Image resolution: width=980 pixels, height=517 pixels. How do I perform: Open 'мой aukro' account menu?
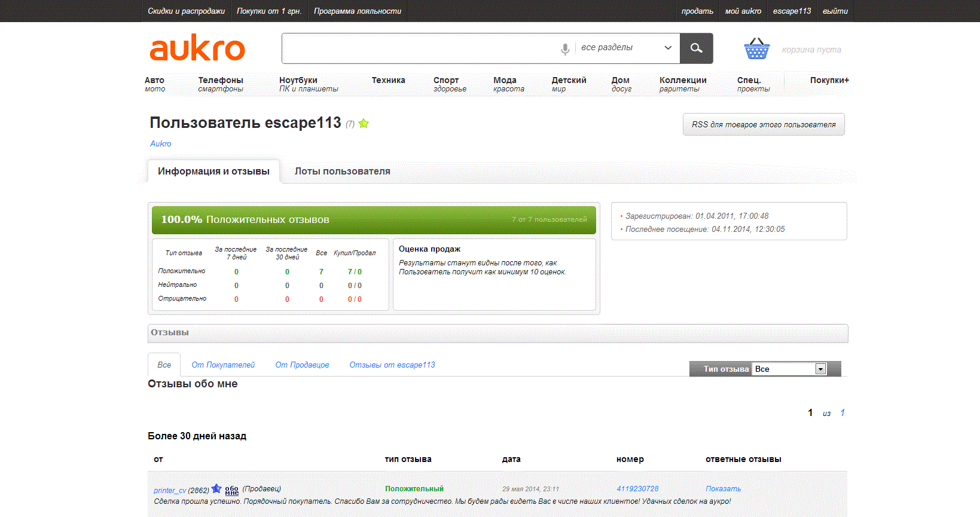(x=743, y=11)
